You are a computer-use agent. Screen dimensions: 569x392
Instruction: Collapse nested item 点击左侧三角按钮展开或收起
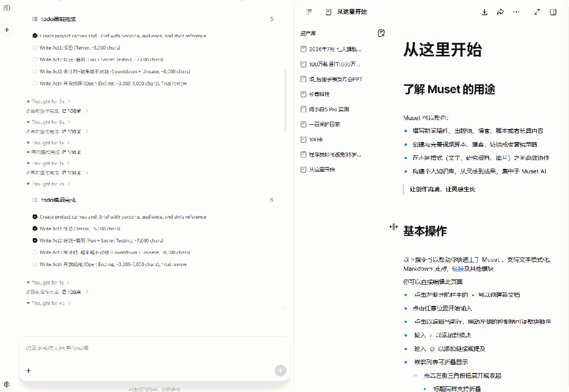tap(416, 376)
